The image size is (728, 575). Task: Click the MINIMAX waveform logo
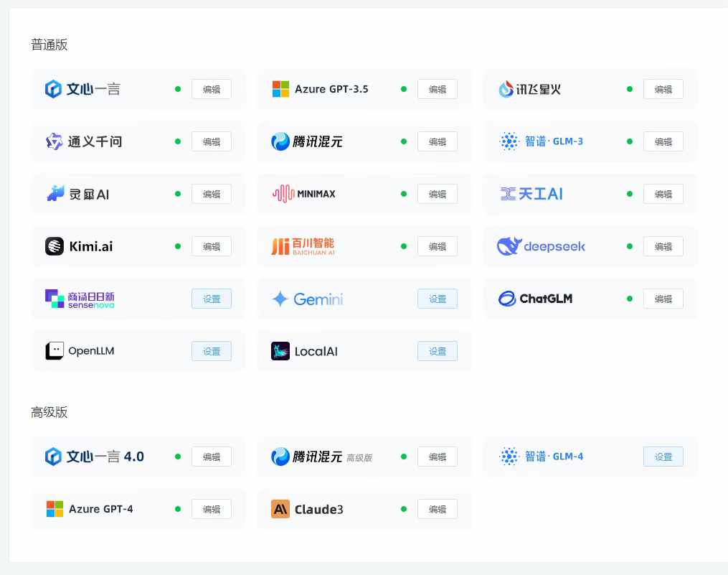tap(283, 194)
